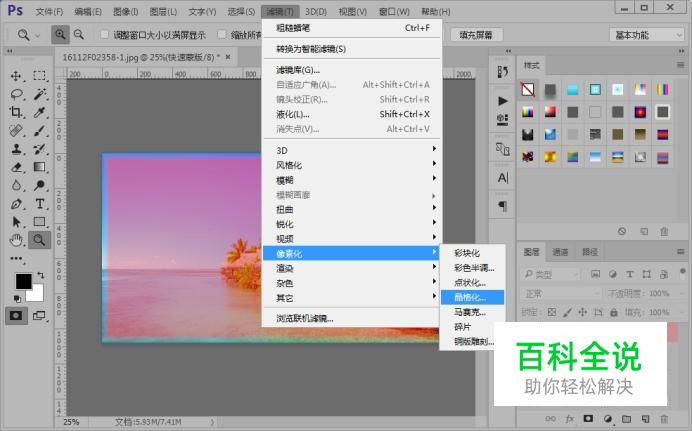Expand the 模糊 submenu
The height and width of the screenshot is (431, 692).
(351, 180)
